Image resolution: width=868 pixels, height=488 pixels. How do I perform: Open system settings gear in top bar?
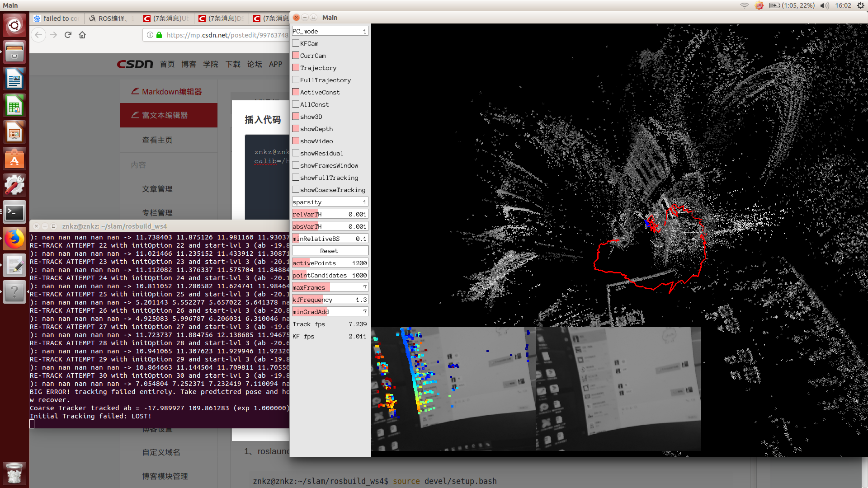860,5
